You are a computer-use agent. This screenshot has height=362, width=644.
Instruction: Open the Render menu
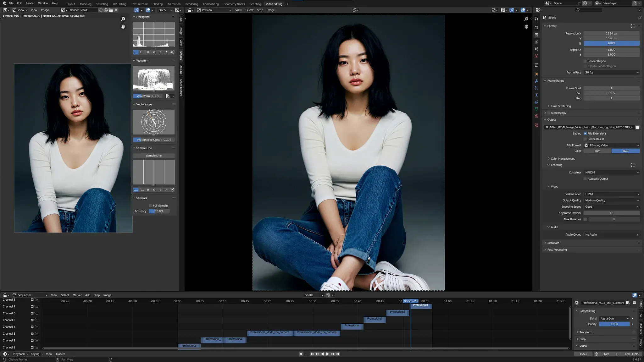[30, 3]
